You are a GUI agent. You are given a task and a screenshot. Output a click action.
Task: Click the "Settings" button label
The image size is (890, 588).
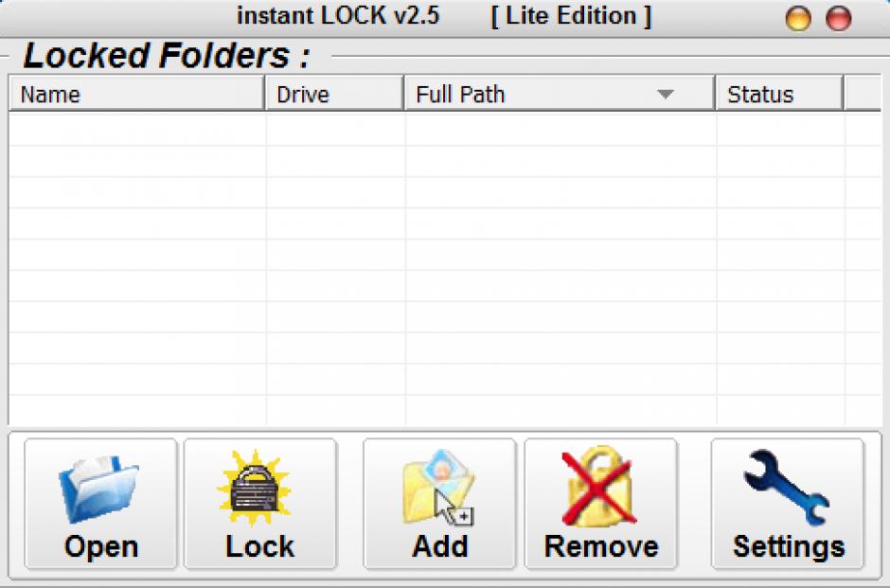[789, 547]
